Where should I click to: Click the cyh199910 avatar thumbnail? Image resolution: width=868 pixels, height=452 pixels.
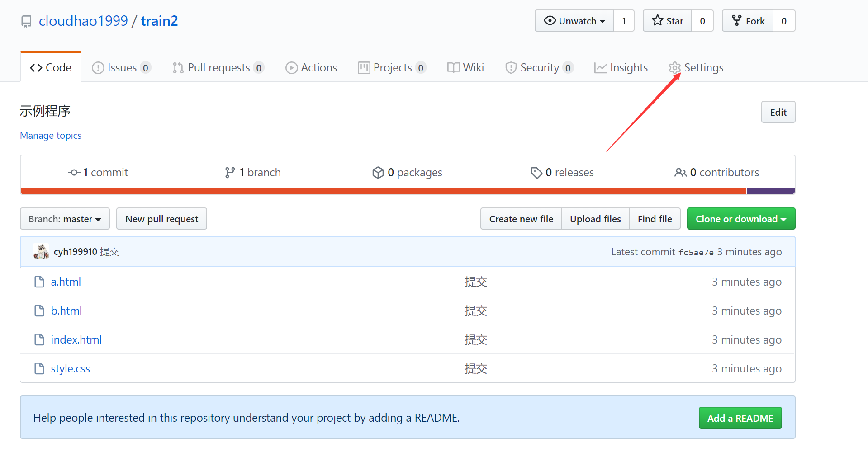41,251
